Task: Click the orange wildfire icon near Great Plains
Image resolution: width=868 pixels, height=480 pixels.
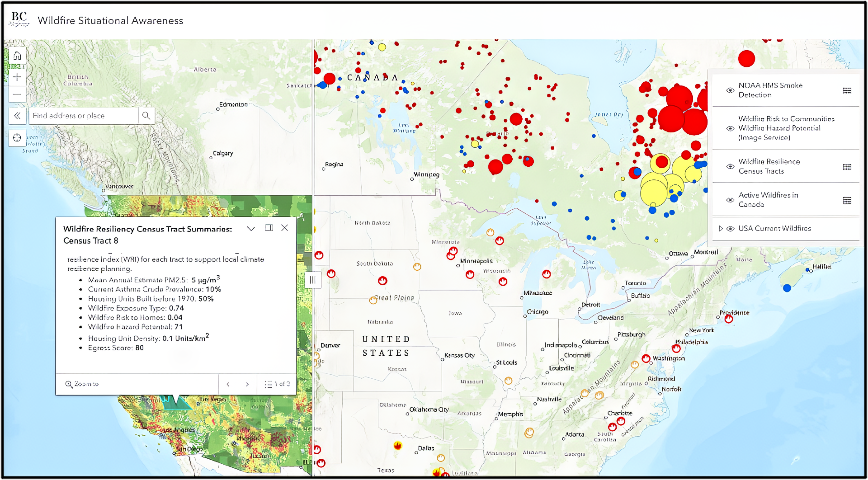Action: click(373, 300)
